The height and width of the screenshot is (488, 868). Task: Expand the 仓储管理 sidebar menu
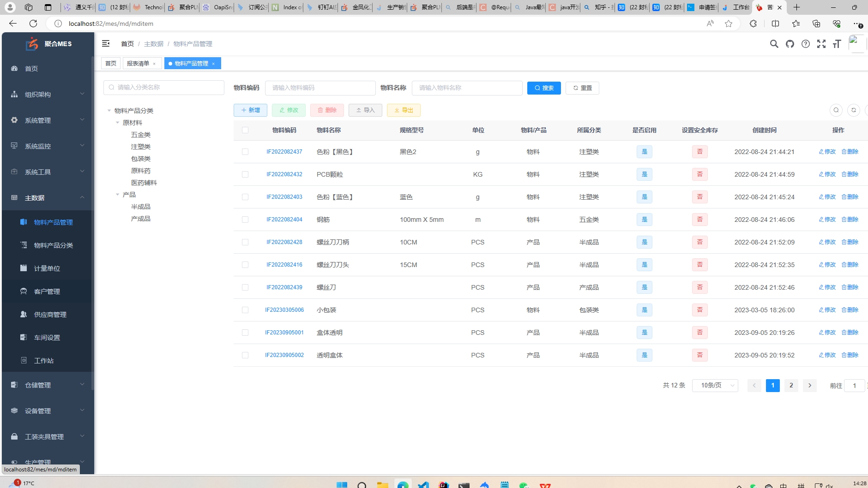[48, 385]
